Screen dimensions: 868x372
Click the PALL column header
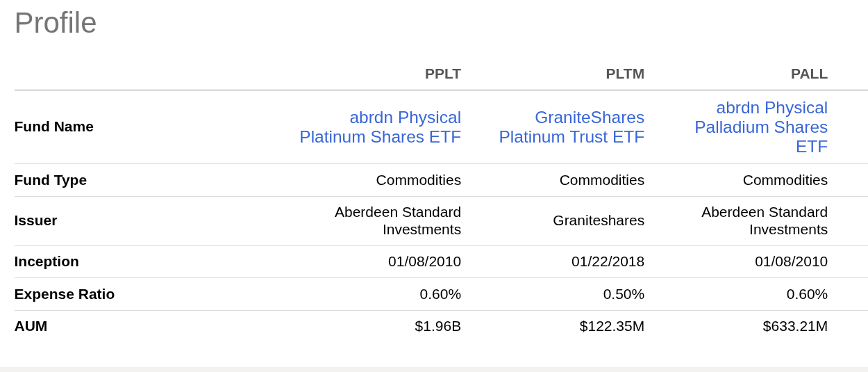tap(809, 74)
